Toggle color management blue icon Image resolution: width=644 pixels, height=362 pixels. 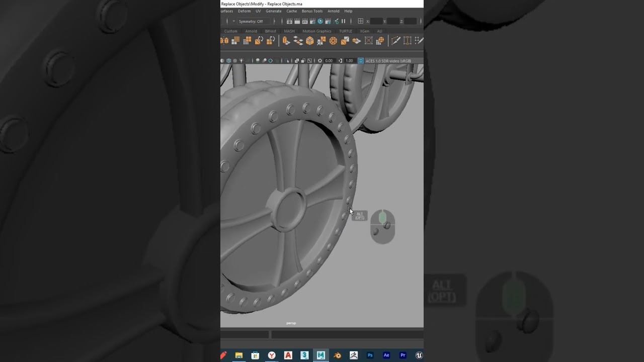pyautogui.click(x=360, y=61)
